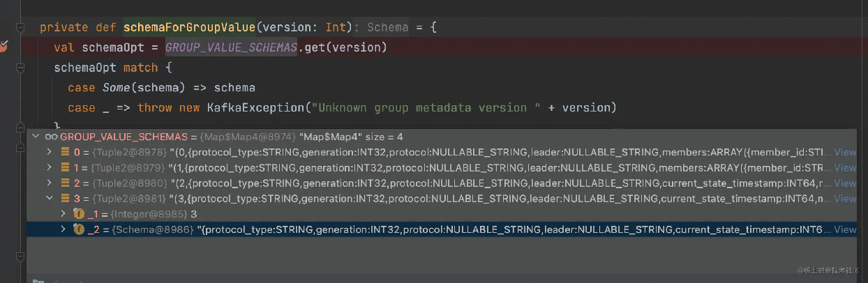Image resolution: width=868 pixels, height=283 pixels.
Task: Collapse the schemaForGroupValue method fold marker
Action: click(x=21, y=28)
